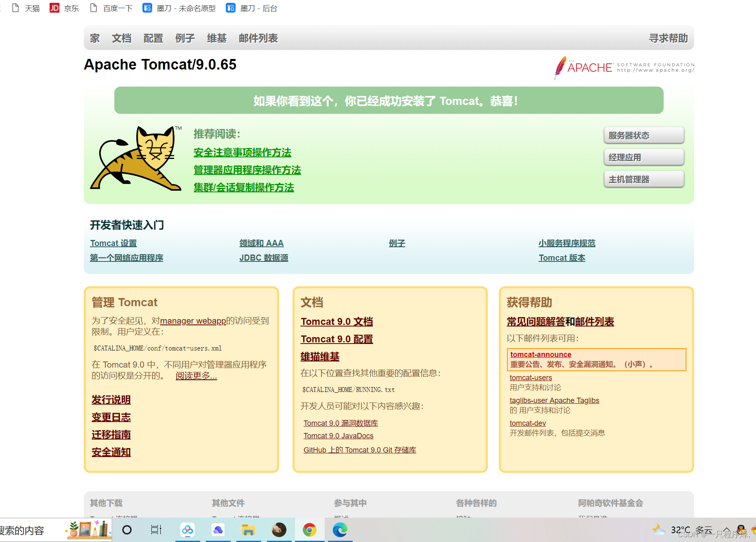The height and width of the screenshot is (542, 756).
Task: Open the 雄猫维基 link
Action: pos(320,357)
